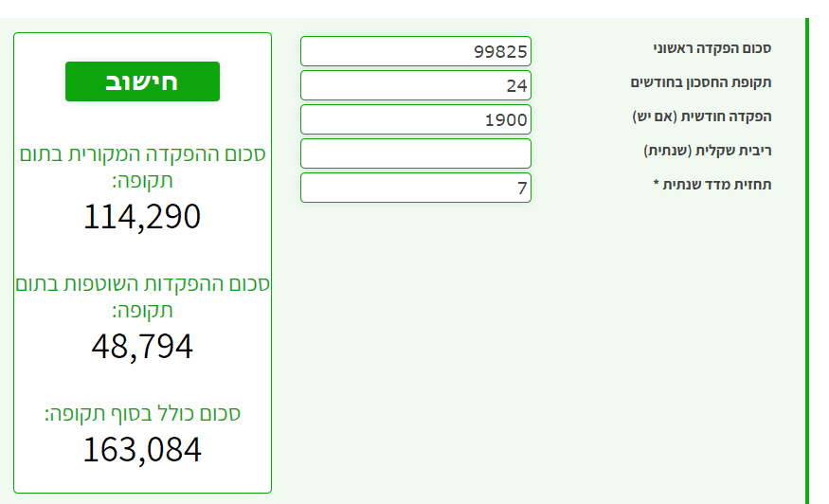829x504 pixels.
Task: Click the green חישוב calculate button
Action: 142,81
